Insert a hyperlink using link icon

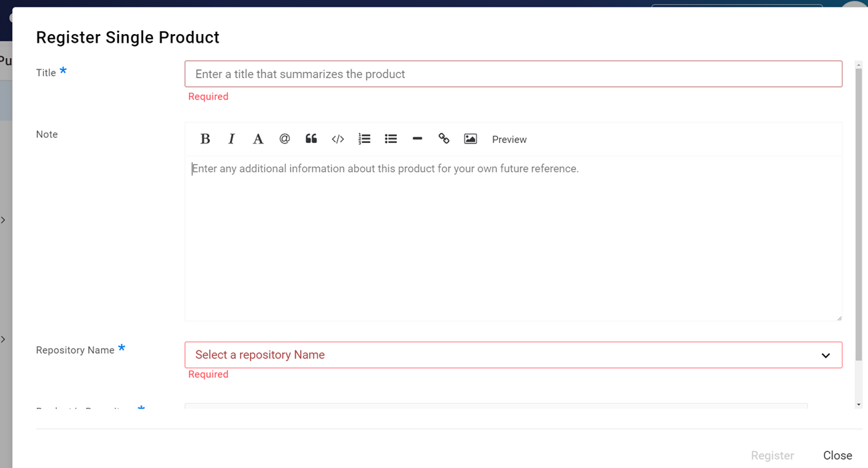[444, 139]
